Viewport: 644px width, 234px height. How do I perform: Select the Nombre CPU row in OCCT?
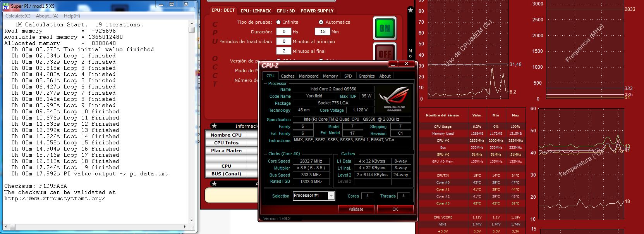coord(232,135)
